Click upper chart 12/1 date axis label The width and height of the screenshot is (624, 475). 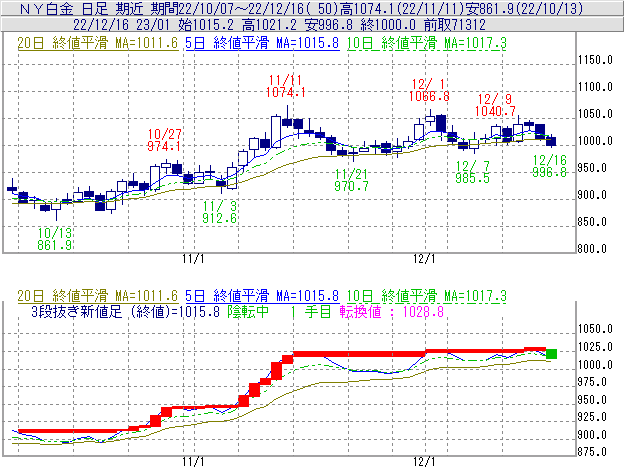[424, 259]
